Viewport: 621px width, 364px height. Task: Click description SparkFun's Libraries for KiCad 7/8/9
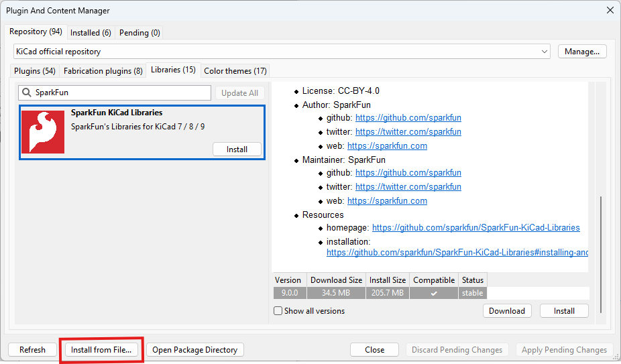pyautogui.click(x=138, y=127)
